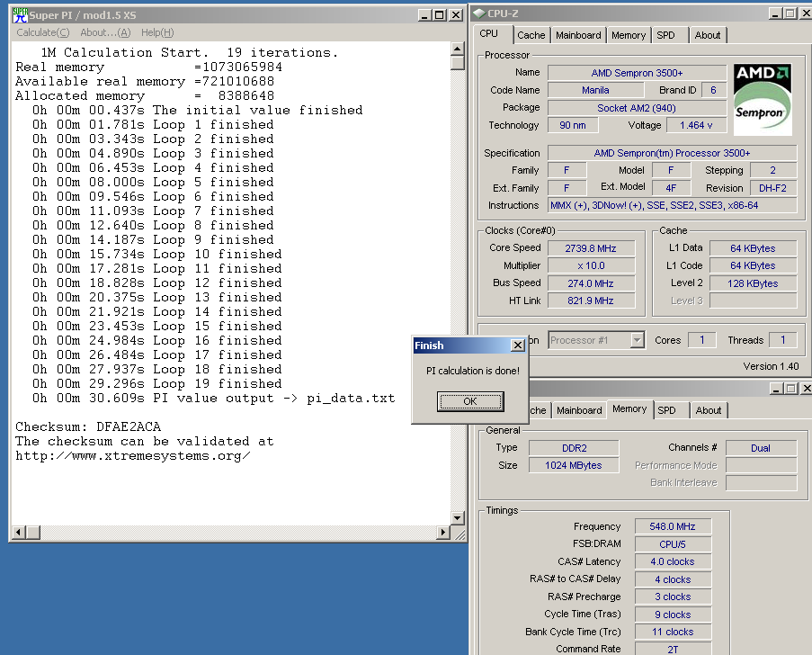The width and height of the screenshot is (812, 655).
Task: Close the Super PI window
Action: point(456,15)
